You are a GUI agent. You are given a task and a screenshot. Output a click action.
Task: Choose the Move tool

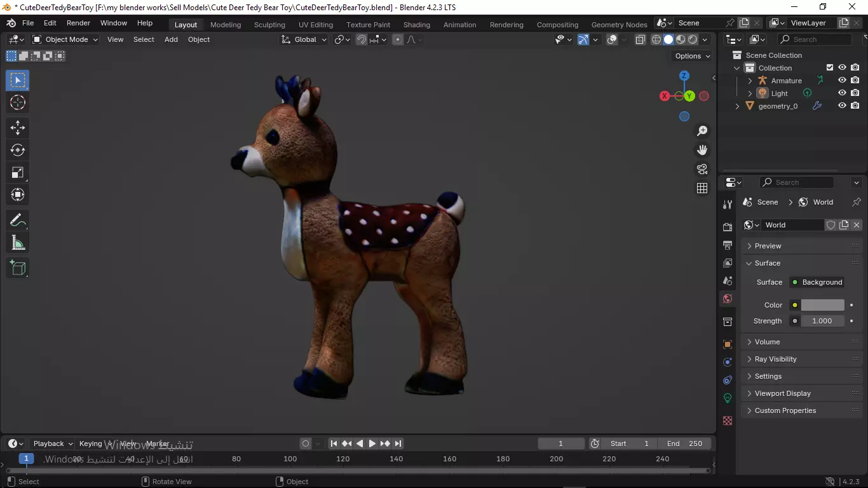tap(18, 128)
